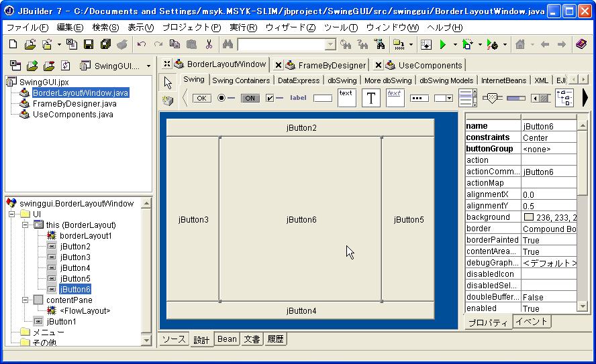Screen dimensions: 596x364
Task: Collapse the 'this (BorderLayout)' tree node
Action: [x=26, y=225]
